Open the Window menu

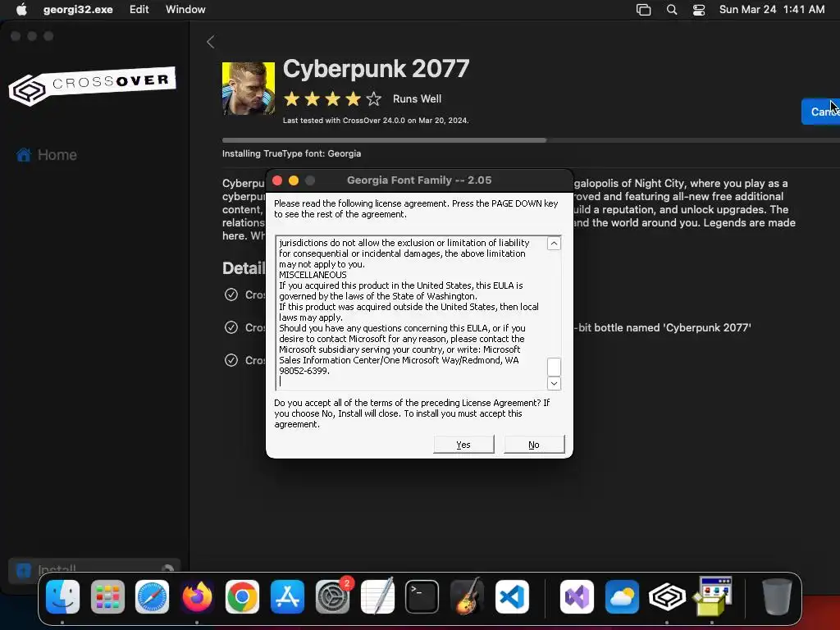(x=185, y=9)
